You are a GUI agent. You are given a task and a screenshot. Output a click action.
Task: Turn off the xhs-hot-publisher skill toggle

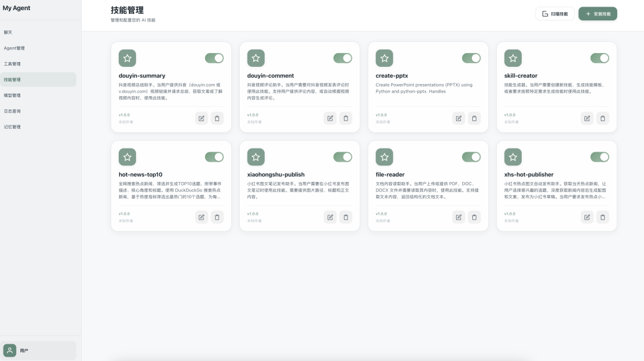point(600,157)
